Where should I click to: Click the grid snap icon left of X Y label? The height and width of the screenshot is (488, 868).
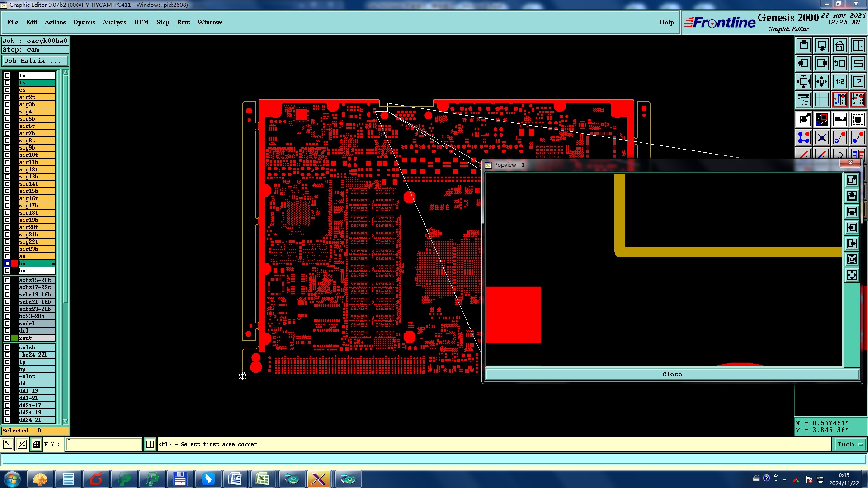point(37,444)
